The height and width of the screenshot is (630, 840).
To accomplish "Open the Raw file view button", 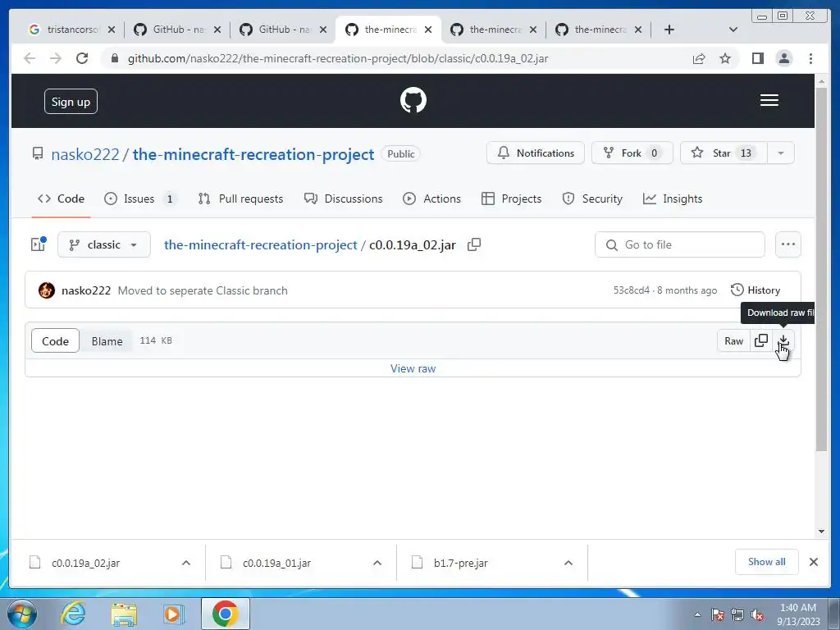I will click(x=733, y=340).
